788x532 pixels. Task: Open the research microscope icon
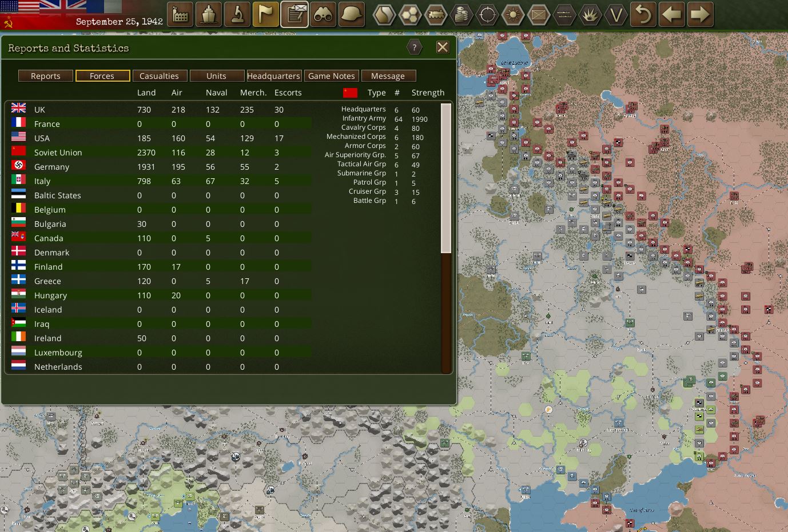(x=237, y=14)
